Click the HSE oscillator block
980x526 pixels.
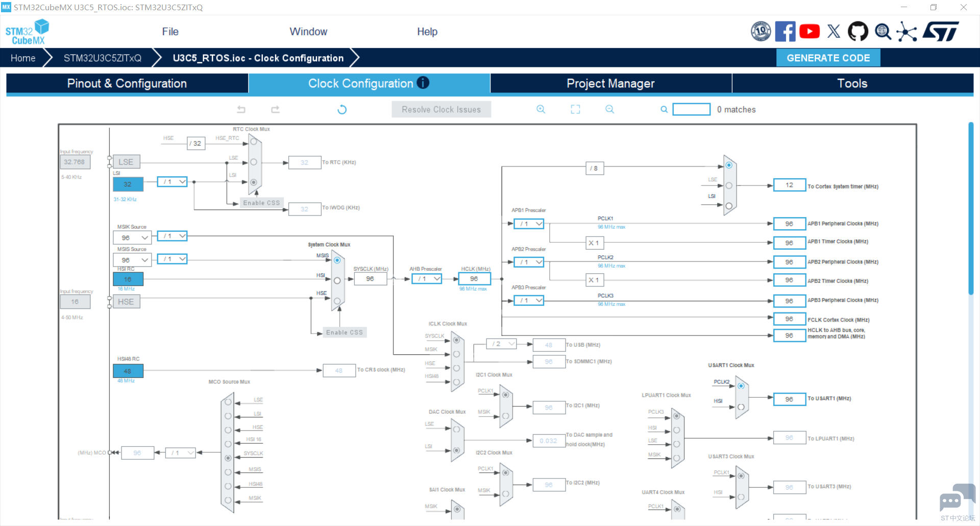click(x=126, y=302)
